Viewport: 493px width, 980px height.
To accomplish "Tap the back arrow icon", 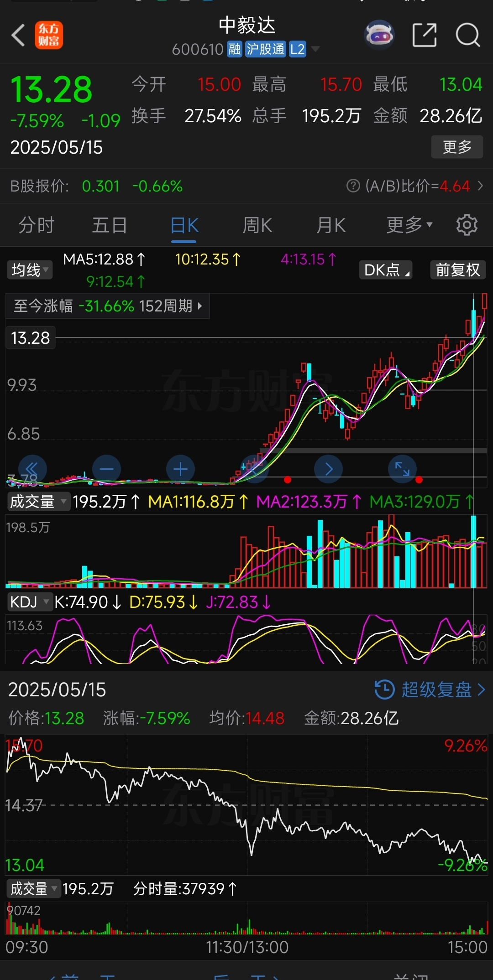I will pyautogui.click(x=18, y=35).
